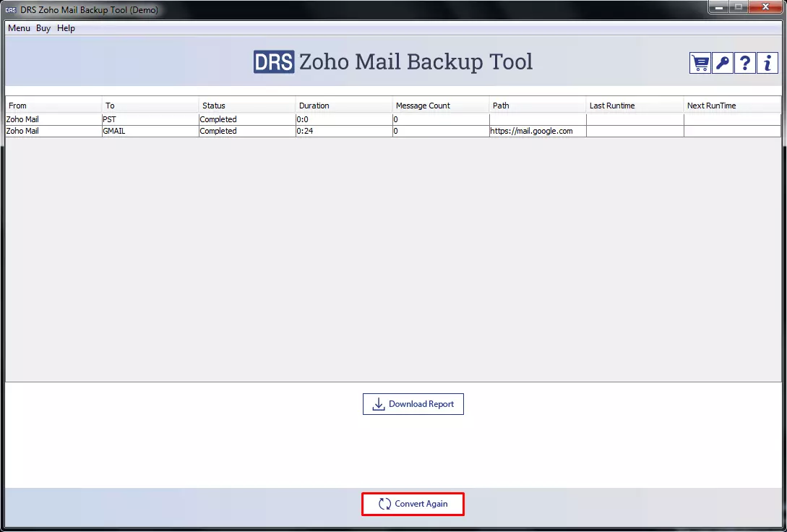Open help via question mark icon
The height and width of the screenshot is (532, 787).
click(745, 63)
